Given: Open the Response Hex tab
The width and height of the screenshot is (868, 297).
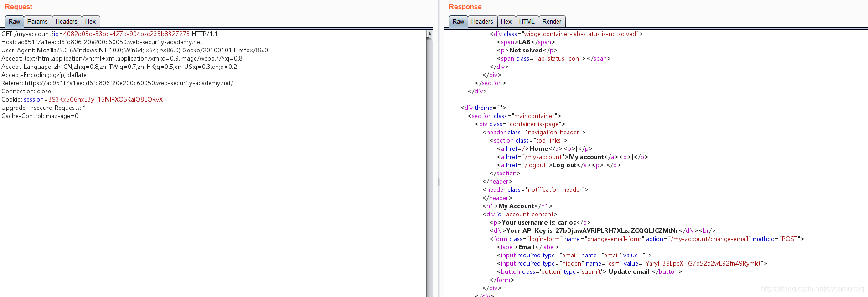Looking at the screenshot, I should 506,22.
